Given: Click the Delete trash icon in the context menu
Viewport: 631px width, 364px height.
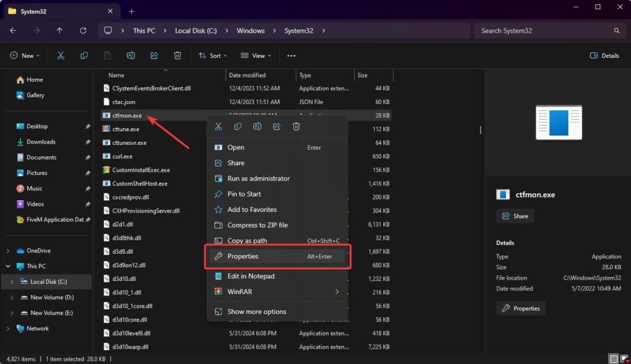Looking at the screenshot, I should [296, 127].
